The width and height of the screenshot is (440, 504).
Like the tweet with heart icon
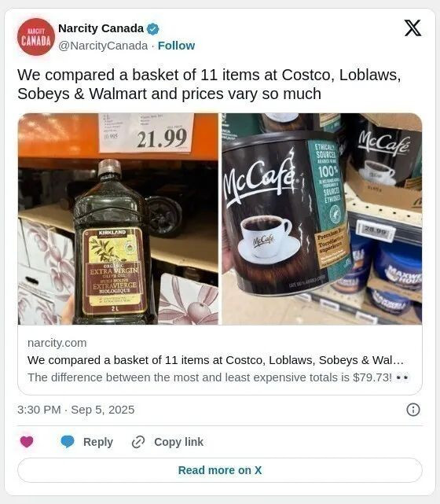pyautogui.click(x=27, y=442)
